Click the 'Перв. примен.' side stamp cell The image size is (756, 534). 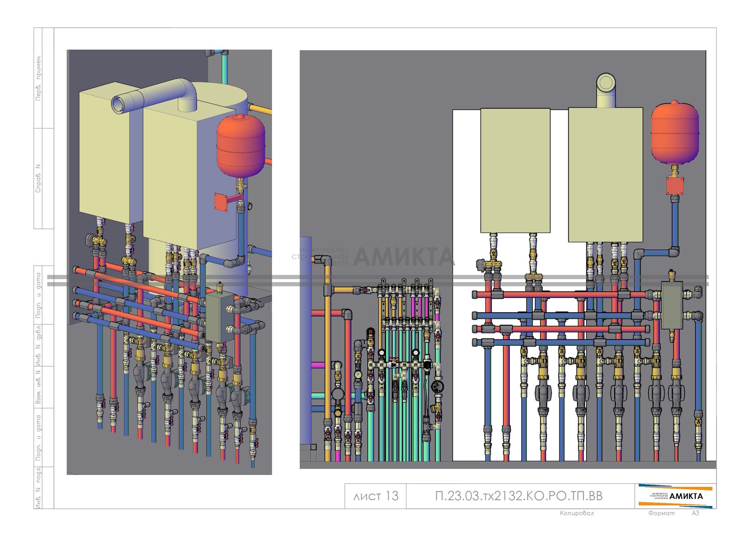click(x=38, y=78)
